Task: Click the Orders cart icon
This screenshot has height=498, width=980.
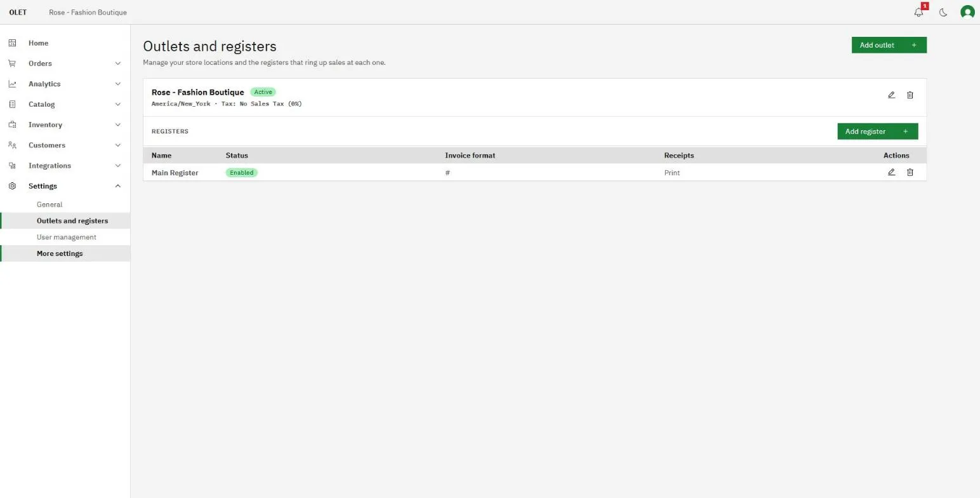Action: coord(12,64)
